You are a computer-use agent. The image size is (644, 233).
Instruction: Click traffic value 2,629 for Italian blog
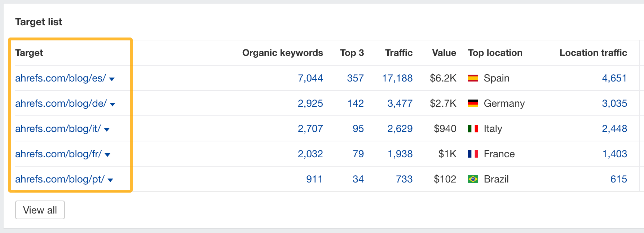coord(400,129)
